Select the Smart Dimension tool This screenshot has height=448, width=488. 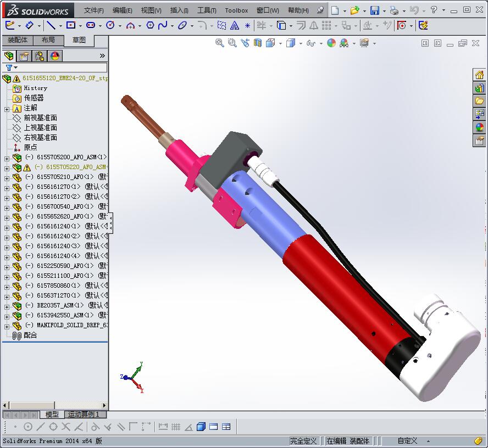coord(29,25)
